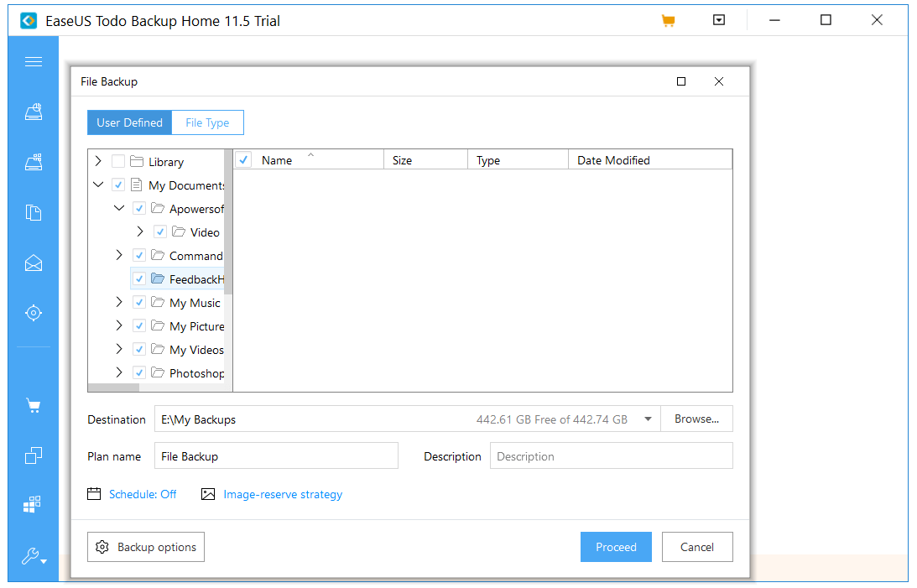The image size is (917, 588).
Task: Open the Tools wrench icon
Action: [34, 556]
